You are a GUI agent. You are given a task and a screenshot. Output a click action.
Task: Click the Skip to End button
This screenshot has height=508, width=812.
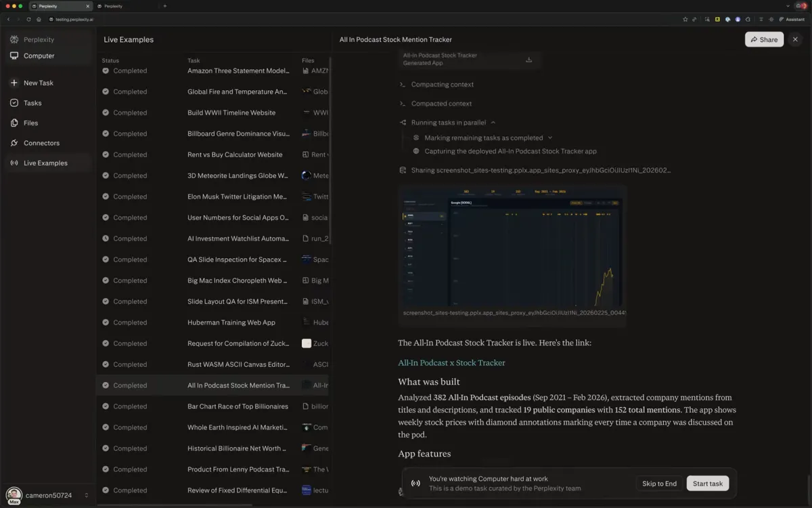[659, 484]
